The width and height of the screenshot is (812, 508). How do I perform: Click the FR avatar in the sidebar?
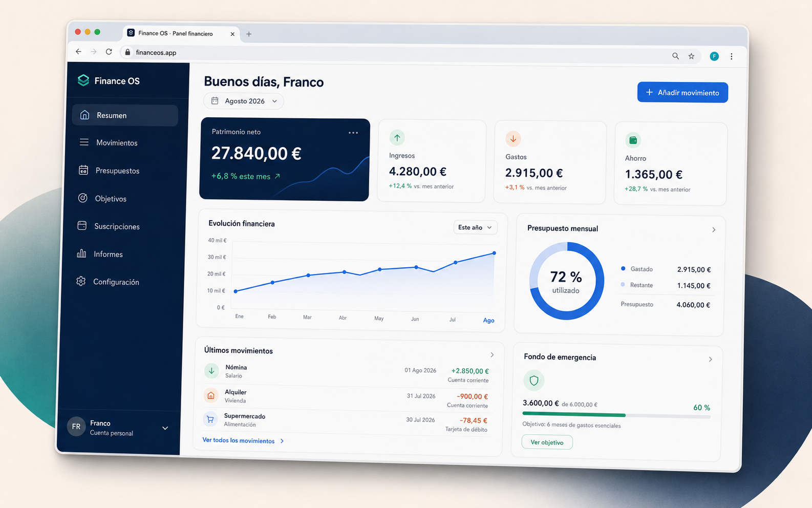coord(76,427)
